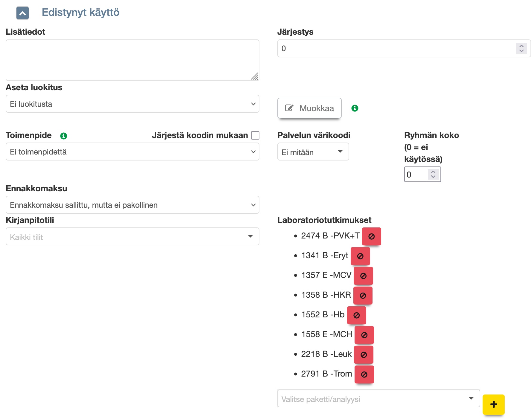Click the yellow plus add analysis button
Viewport: 532px width, 419px height.
(x=493, y=404)
